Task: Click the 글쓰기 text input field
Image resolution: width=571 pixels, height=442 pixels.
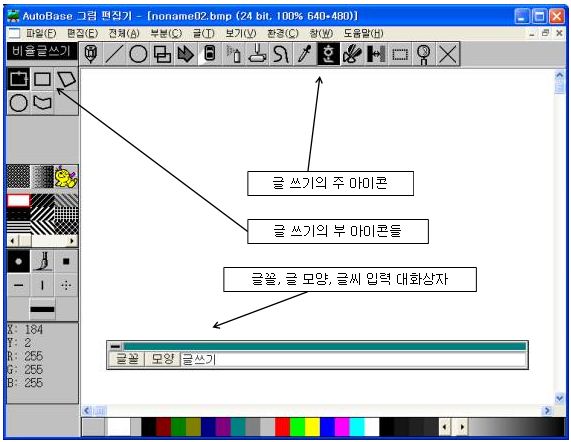Action: click(x=353, y=359)
